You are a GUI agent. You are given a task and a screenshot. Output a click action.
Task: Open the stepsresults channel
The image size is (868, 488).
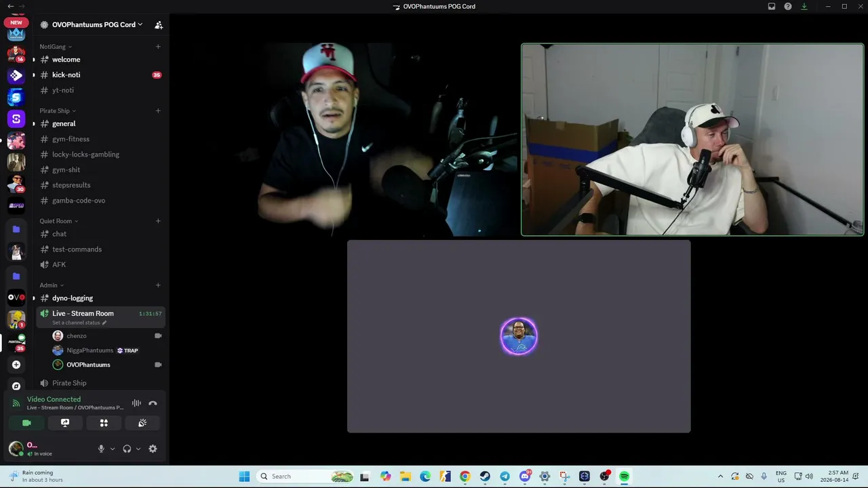click(100, 185)
